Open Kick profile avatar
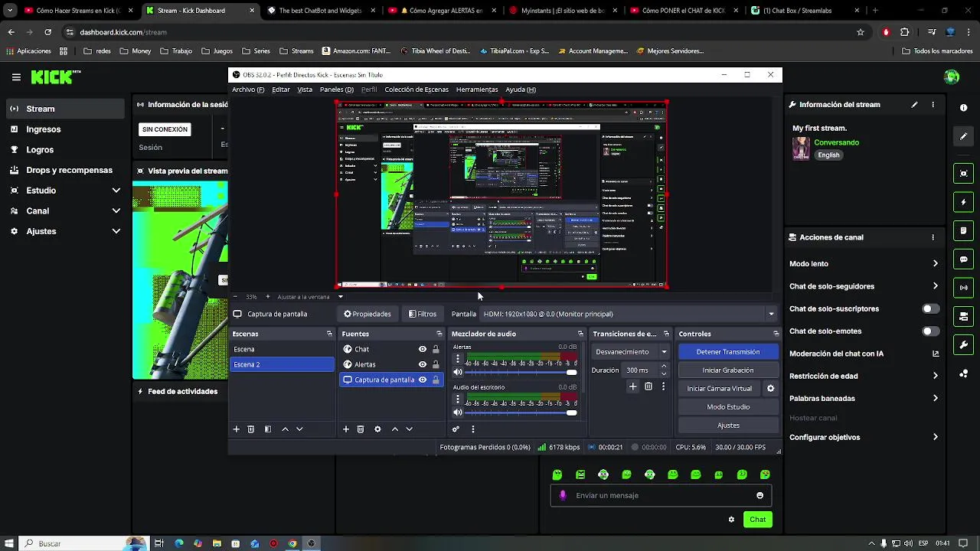 952,77
